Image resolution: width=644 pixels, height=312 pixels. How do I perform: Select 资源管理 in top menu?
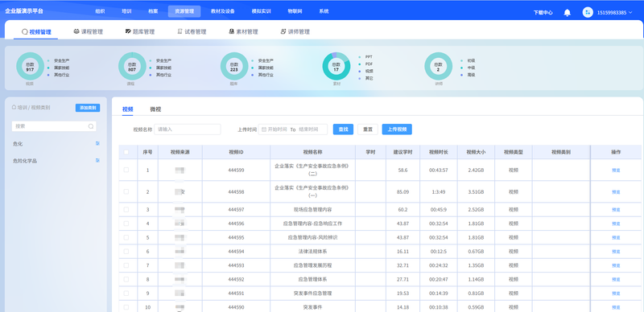[x=184, y=11]
